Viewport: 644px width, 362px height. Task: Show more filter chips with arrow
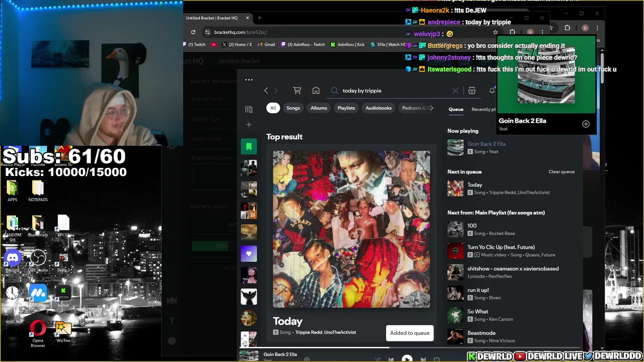coord(431,108)
